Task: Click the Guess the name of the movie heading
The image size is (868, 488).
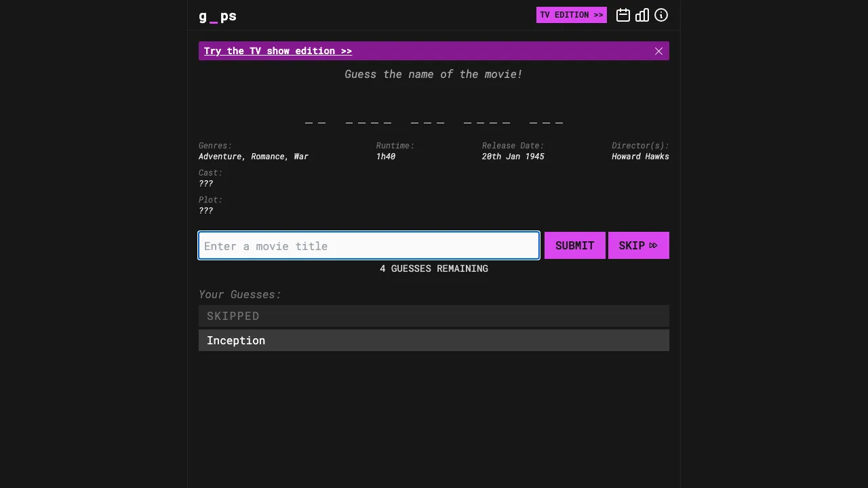Action: [434, 74]
